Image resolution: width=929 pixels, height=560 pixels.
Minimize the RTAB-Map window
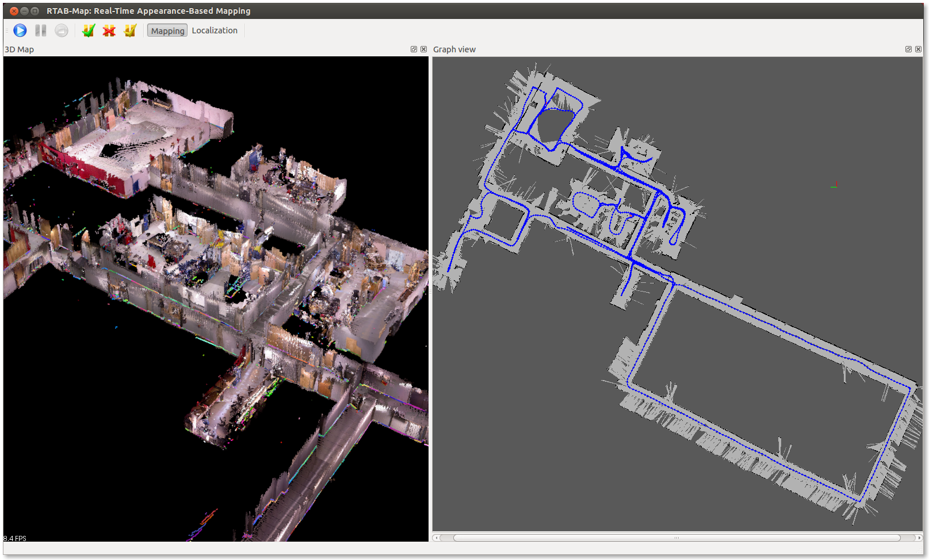[24, 11]
